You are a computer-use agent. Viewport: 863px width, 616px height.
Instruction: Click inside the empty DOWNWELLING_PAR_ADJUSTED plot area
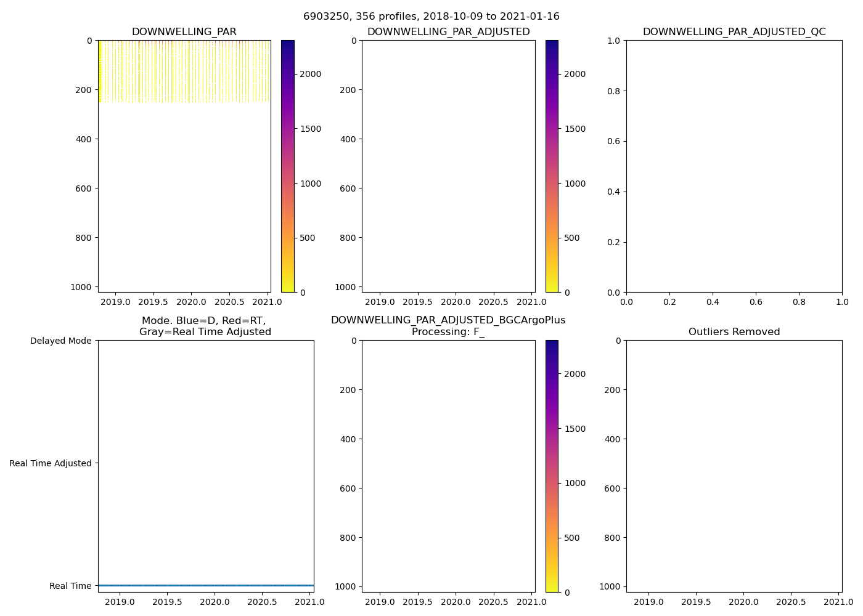(x=448, y=166)
